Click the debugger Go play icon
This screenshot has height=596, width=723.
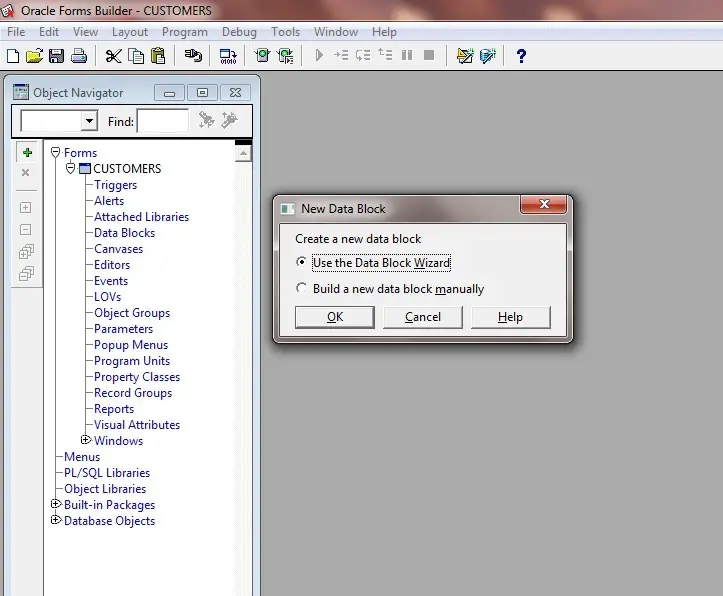[x=319, y=55]
